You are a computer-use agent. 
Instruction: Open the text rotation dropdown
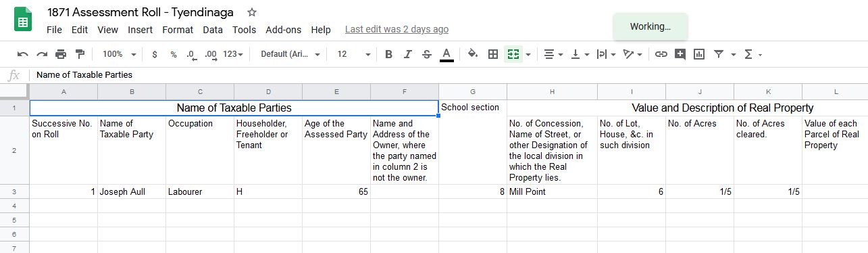(x=632, y=54)
